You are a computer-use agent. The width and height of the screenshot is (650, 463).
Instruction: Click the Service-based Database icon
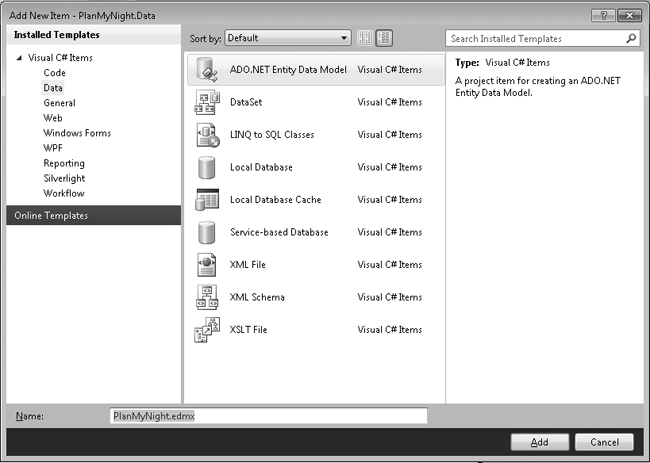click(x=206, y=232)
